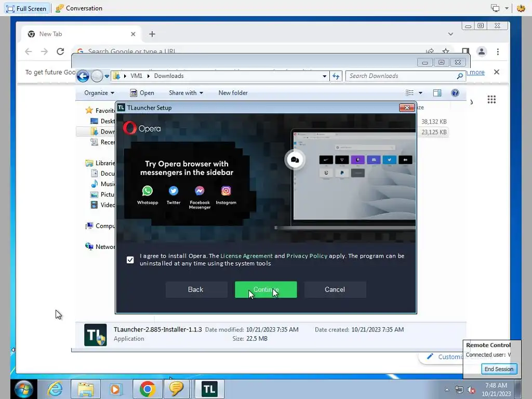The height and width of the screenshot is (399, 532).
Task: Expand the Share with dropdown
Action: click(x=186, y=93)
